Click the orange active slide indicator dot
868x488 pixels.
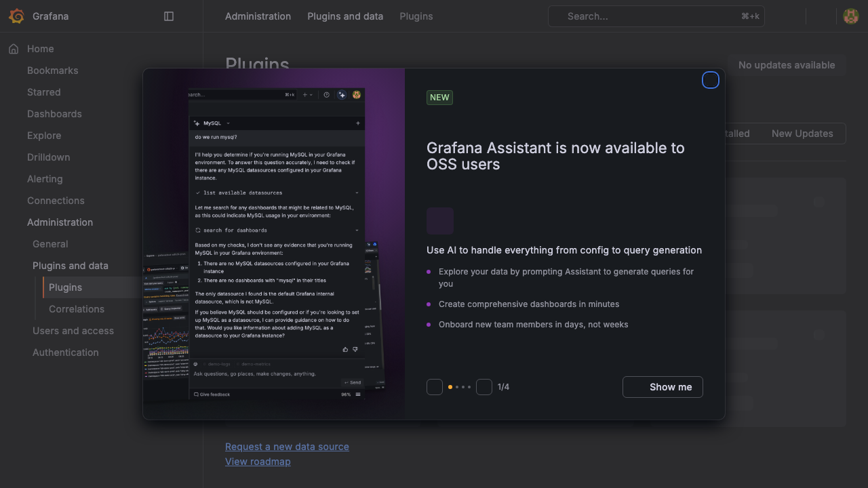[450, 387]
